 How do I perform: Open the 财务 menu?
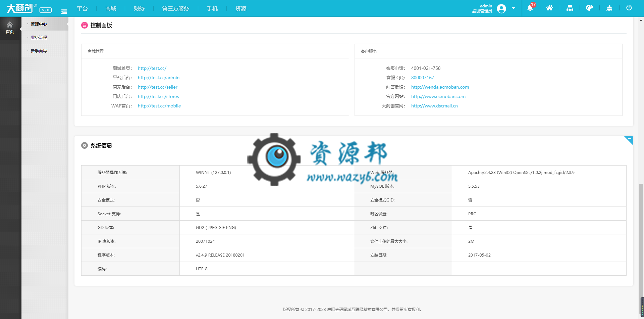click(139, 8)
